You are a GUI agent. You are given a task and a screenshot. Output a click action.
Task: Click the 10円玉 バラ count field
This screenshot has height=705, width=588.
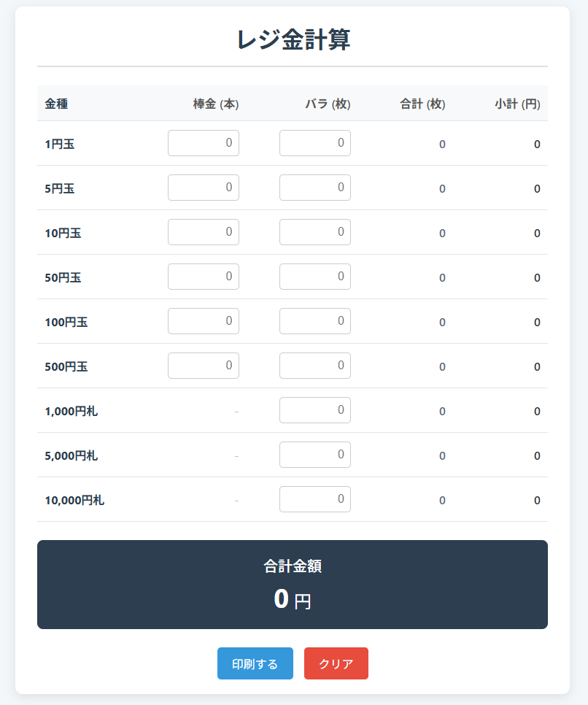click(x=314, y=232)
